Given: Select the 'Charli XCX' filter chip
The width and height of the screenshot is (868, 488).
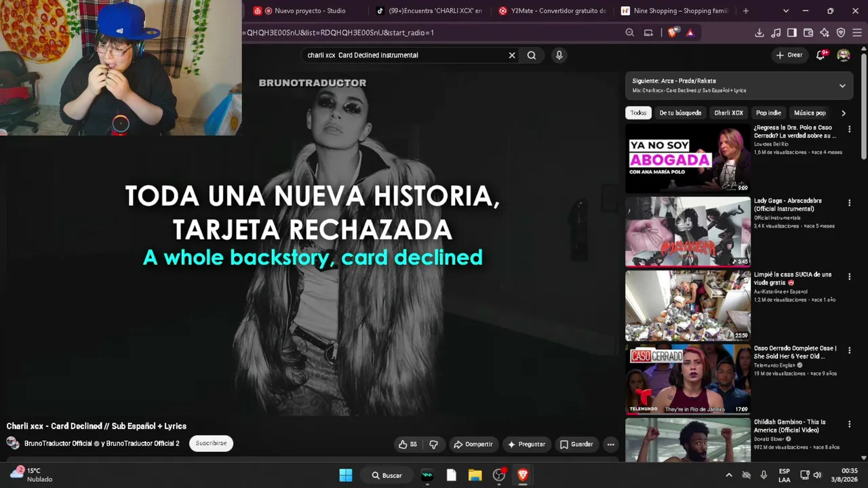Looking at the screenshot, I should pyautogui.click(x=728, y=113).
